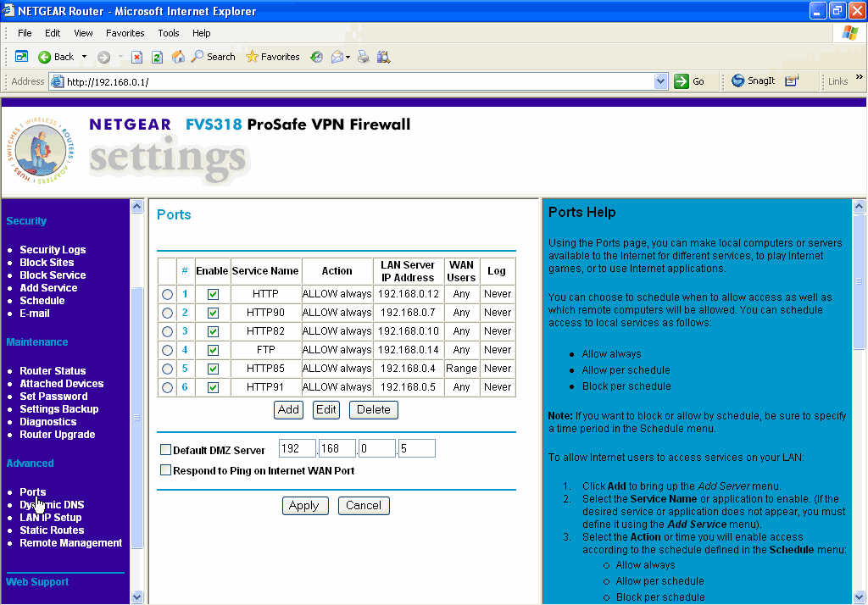Viewport: 868px width, 605px height.
Task: Click the Ports Help panel scrollbar thumb
Action: point(859,280)
